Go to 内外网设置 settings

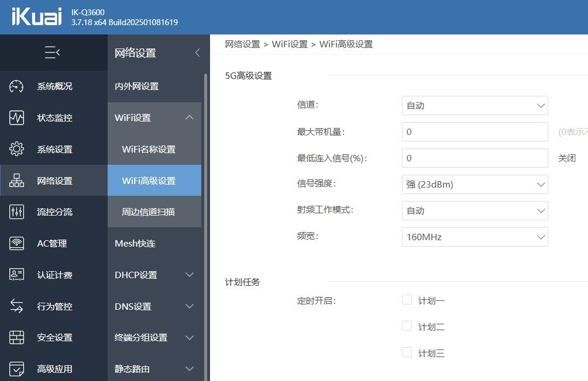[x=136, y=86]
